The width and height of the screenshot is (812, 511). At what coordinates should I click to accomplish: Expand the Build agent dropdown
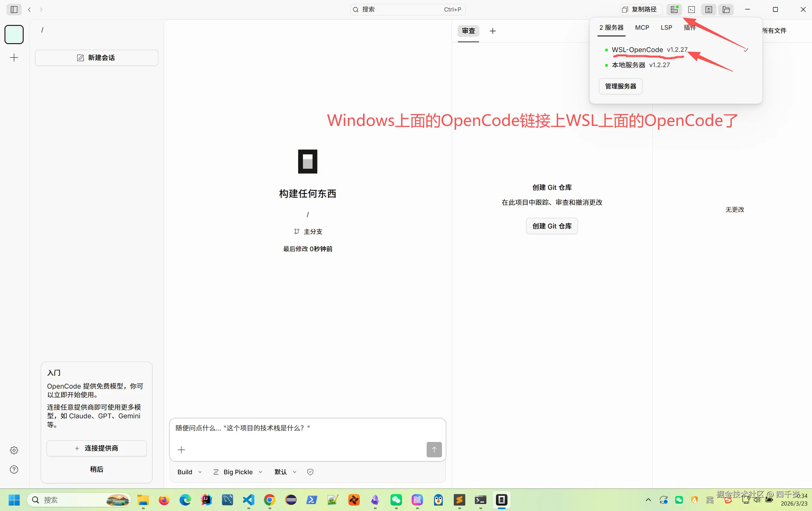[x=189, y=472]
